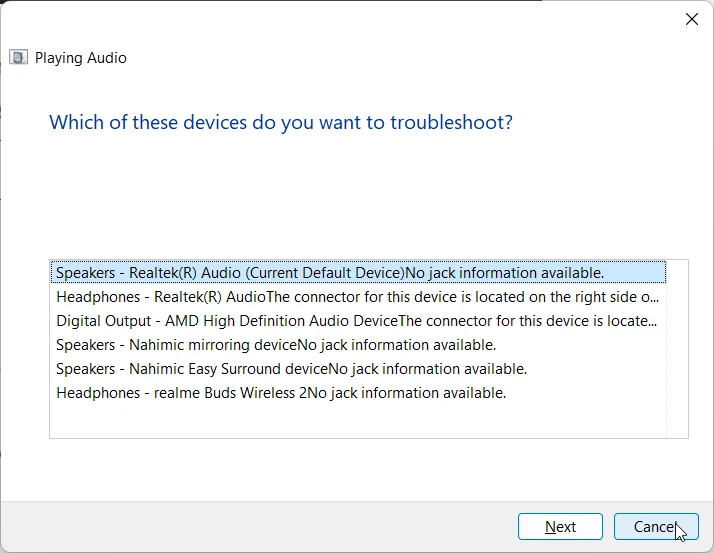This screenshot has width=714, height=553.
Task: Click the Next button
Action: tap(560, 527)
